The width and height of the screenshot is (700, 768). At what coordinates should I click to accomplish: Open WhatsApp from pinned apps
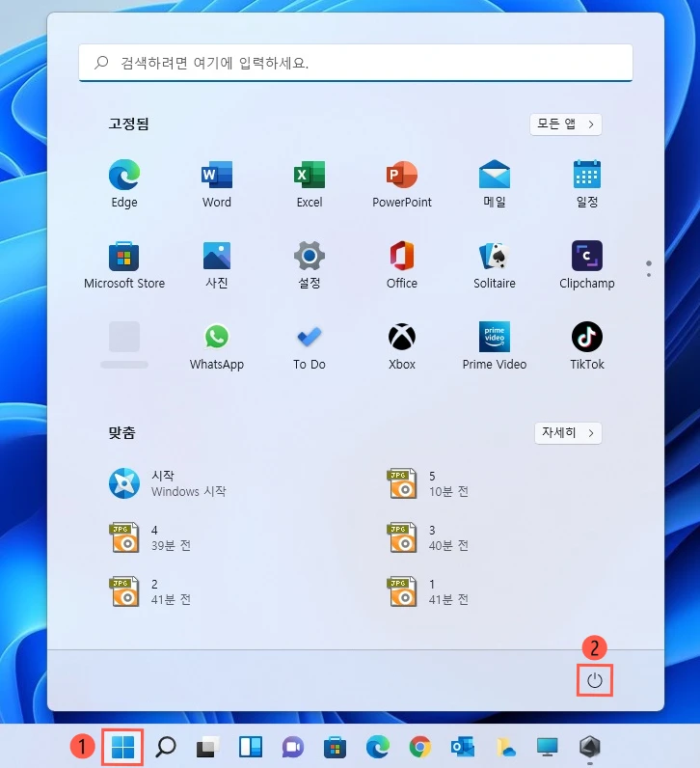(x=216, y=345)
